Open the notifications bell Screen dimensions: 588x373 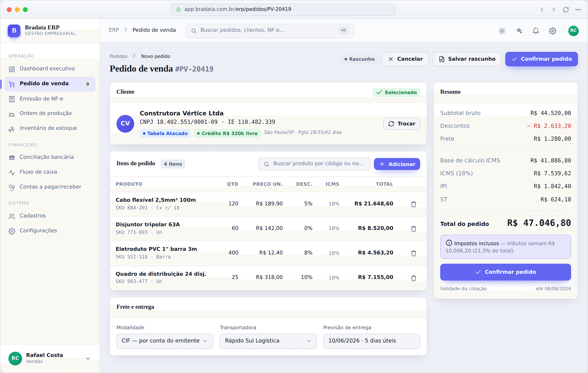(x=536, y=31)
